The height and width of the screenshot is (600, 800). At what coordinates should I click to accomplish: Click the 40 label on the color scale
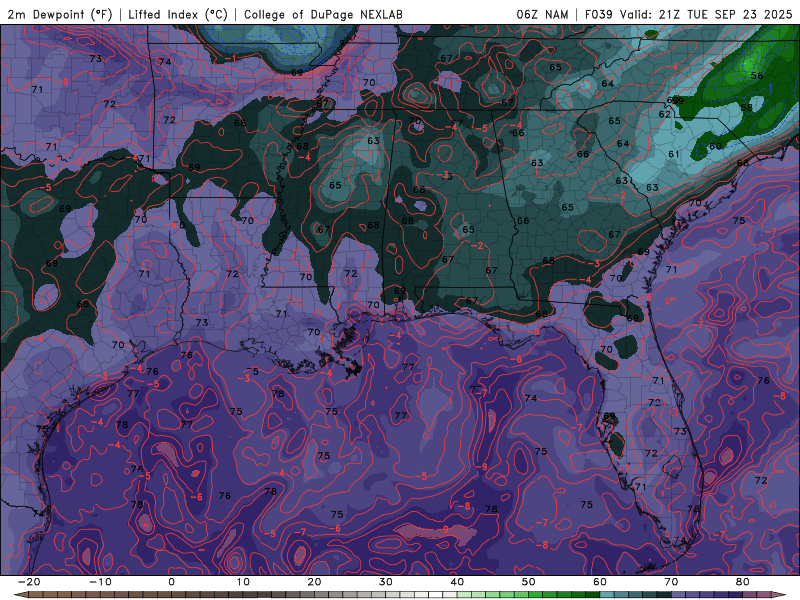(x=457, y=582)
